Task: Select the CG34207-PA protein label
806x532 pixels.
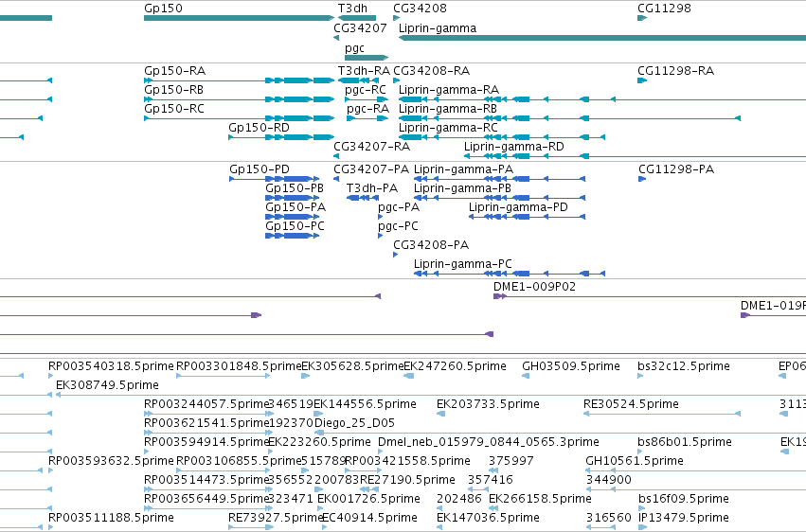Action: point(371,169)
